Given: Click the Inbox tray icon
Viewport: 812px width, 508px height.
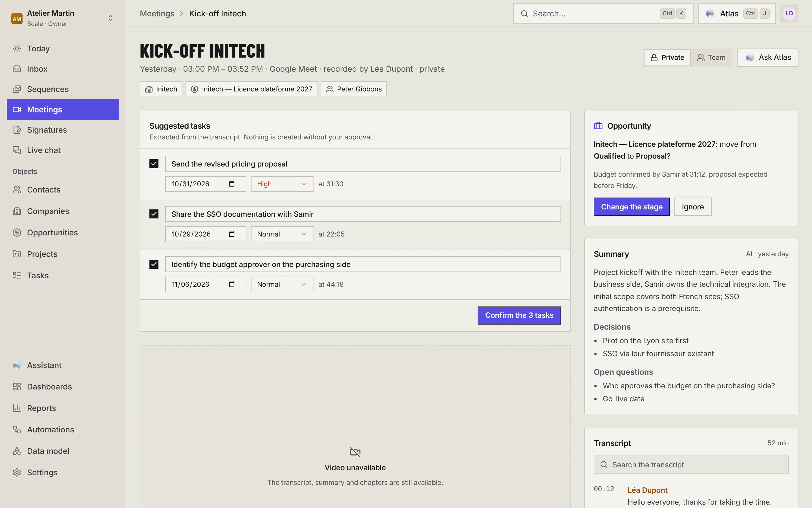Looking at the screenshot, I should click(17, 69).
